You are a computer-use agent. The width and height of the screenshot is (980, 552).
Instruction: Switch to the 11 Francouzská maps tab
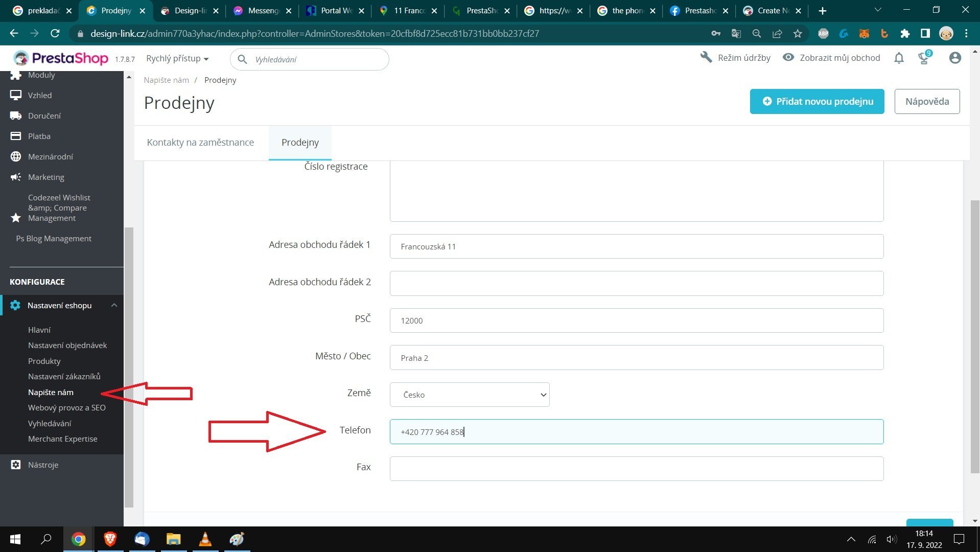(x=409, y=10)
